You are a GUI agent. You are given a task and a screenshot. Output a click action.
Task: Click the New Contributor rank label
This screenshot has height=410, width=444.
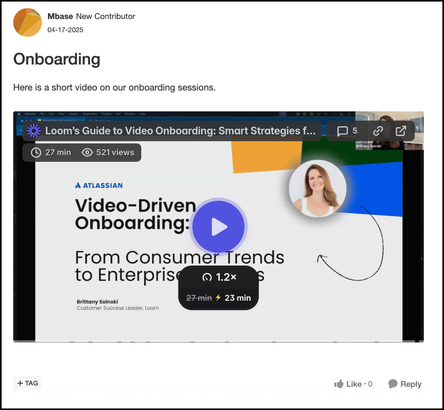tap(105, 16)
